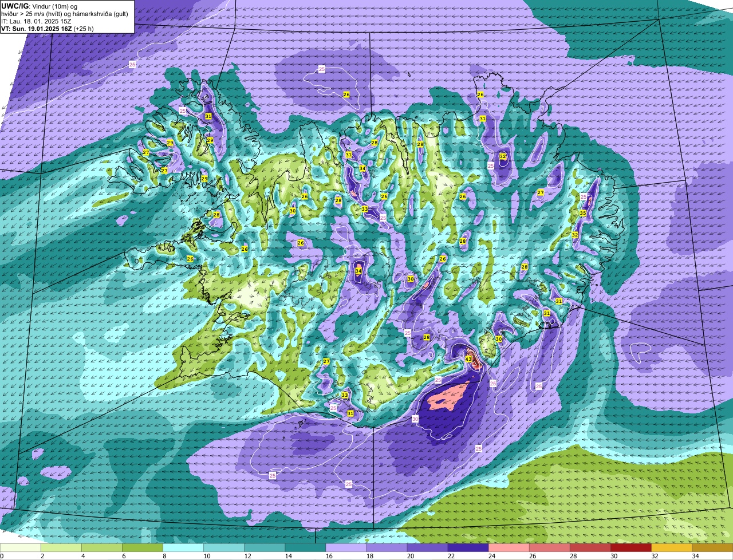Click the legend scale number 6
The image size is (733, 560).
click(x=123, y=556)
